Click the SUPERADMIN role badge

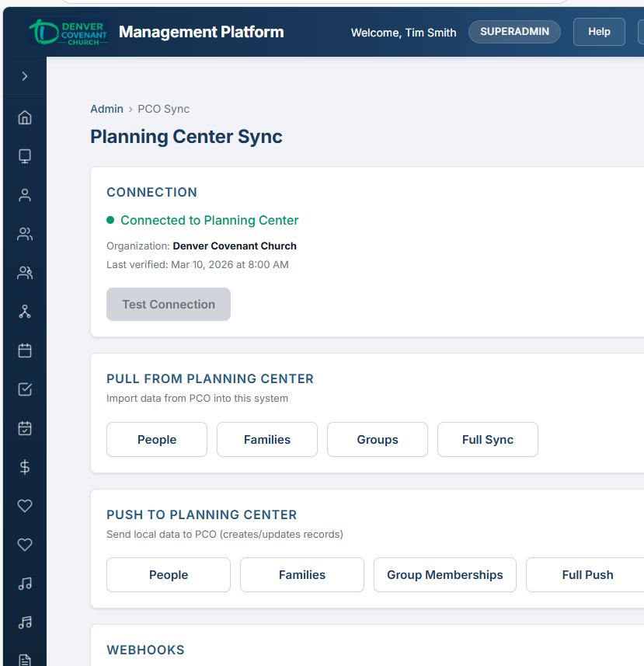point(514,32)
